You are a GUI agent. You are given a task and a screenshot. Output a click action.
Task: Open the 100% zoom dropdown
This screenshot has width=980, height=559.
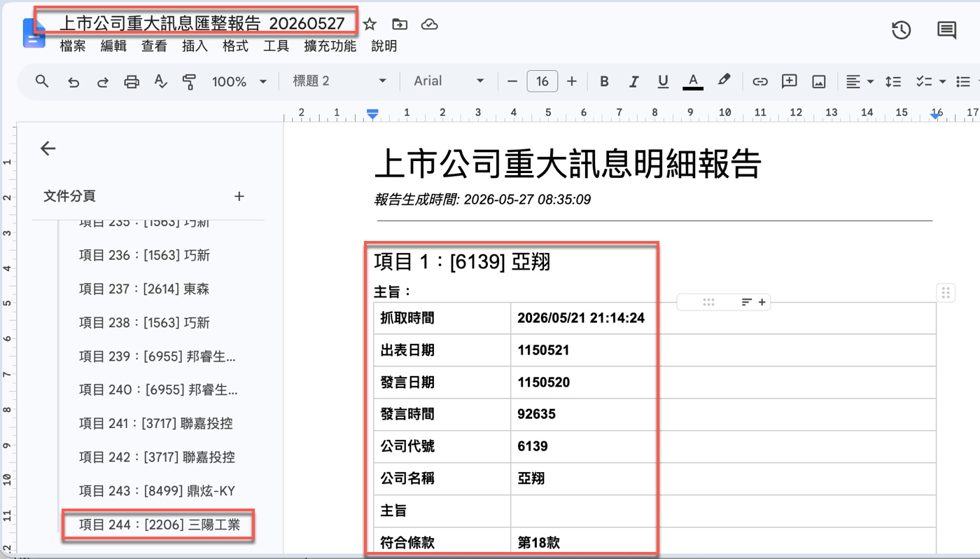(239, 82)
